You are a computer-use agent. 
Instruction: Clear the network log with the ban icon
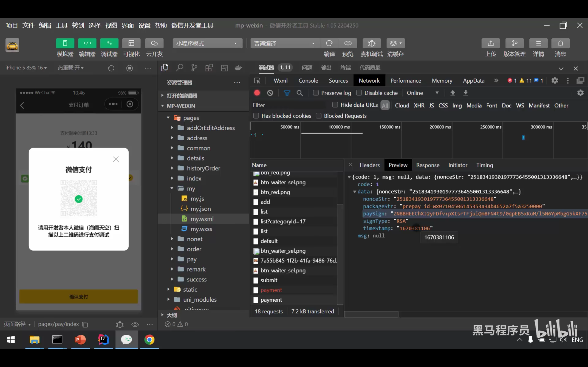pyautogui.click(x=270, y=93)
